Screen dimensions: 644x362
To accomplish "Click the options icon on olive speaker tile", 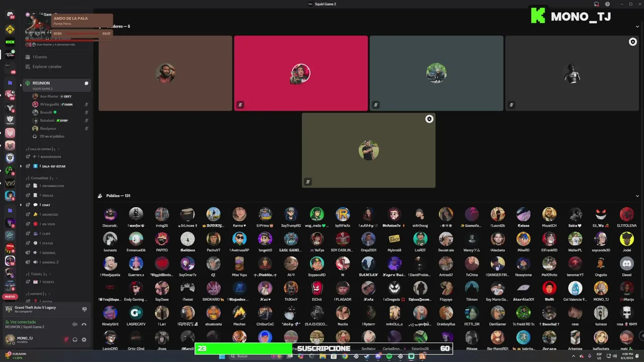I will click(x=429, y=119).
